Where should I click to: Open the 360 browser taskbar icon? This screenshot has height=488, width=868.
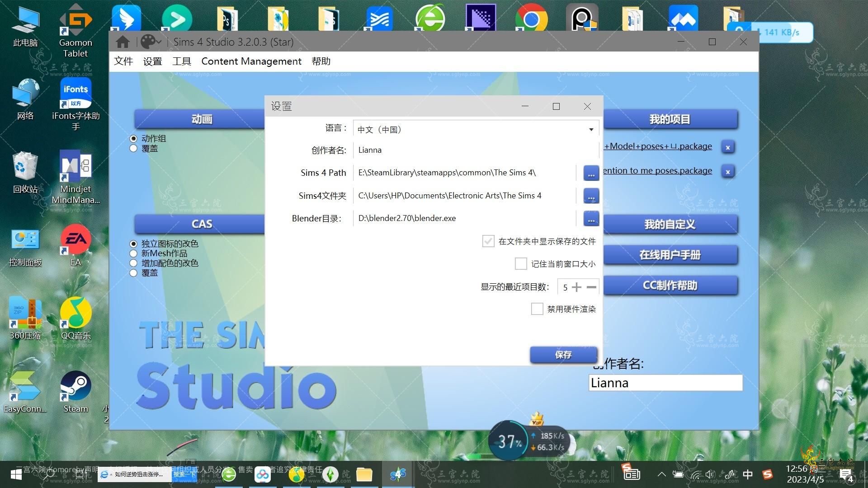tap(229, 474)
